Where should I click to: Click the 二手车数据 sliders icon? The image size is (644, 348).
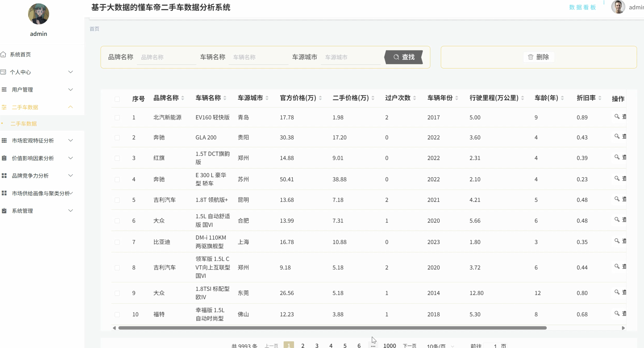pyautogui.click(x=4, y=107)
